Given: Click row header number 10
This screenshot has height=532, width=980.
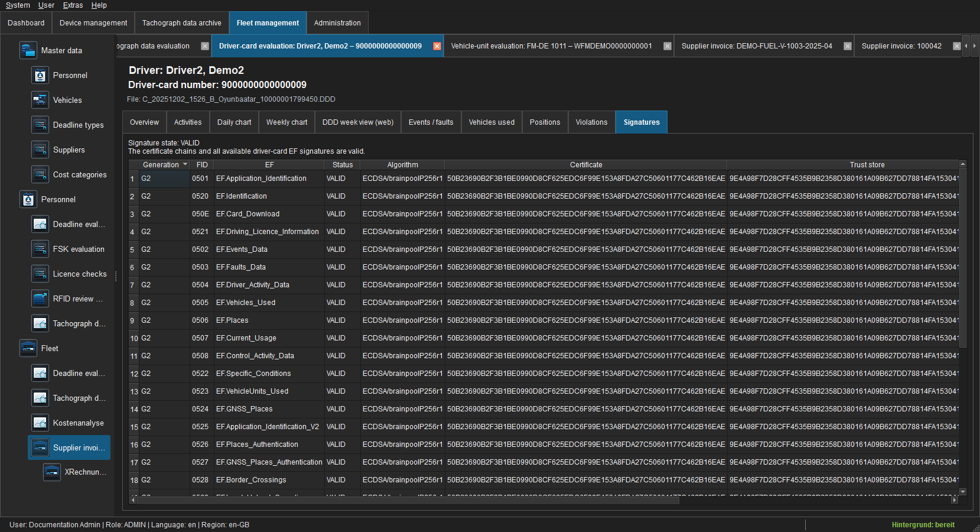Looking at the screenshot, I should (x=134, y=339).
